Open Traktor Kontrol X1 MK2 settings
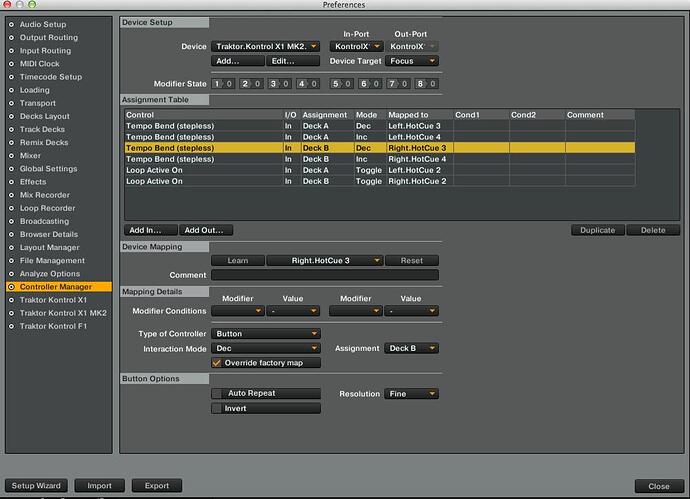The image size is (690, 499). pyautogui.click(x=63, y=313)
